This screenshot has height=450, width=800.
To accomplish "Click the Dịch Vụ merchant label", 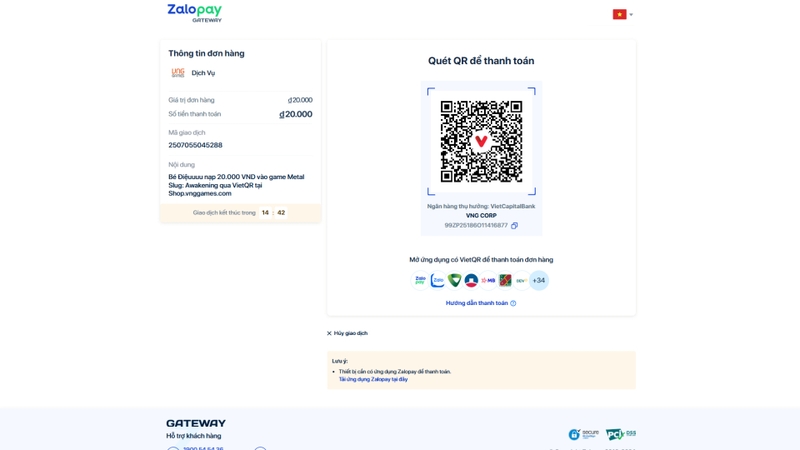I will pyautogui.click(x=203, y=73).
